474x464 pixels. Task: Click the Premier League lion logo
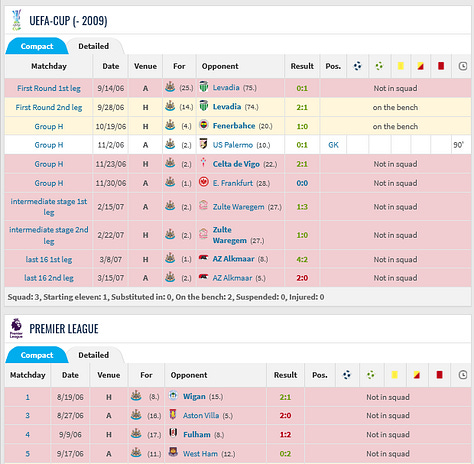point(16,328)
